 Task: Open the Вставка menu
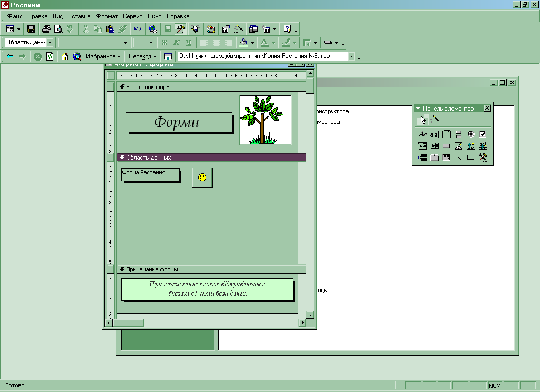coord(79,16)
